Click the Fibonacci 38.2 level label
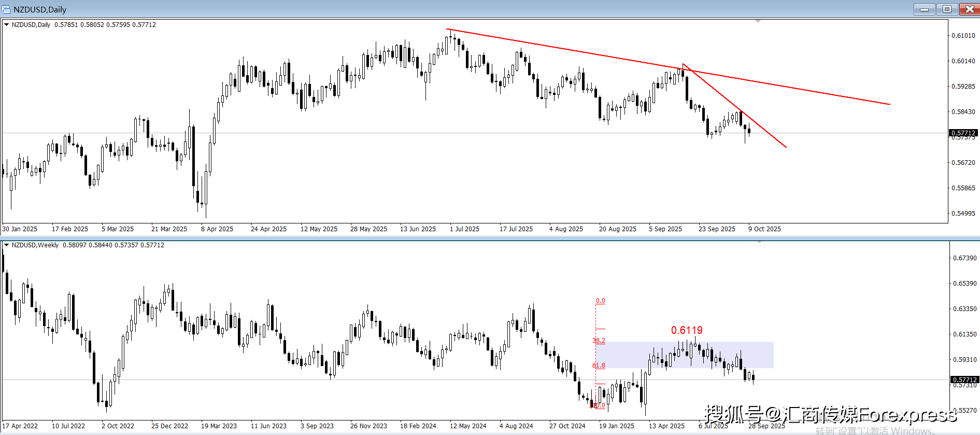The height and width of the screenshot is (435, 980). [599, 341]
